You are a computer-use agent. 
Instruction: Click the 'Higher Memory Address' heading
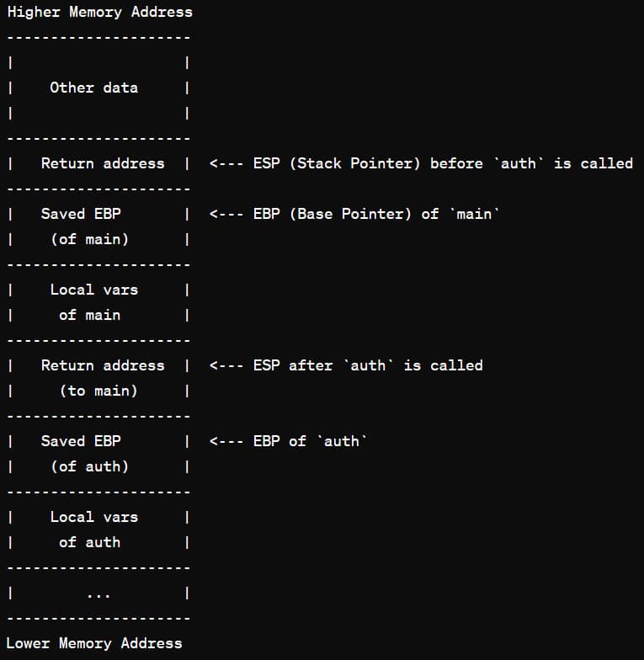point(99,12)
